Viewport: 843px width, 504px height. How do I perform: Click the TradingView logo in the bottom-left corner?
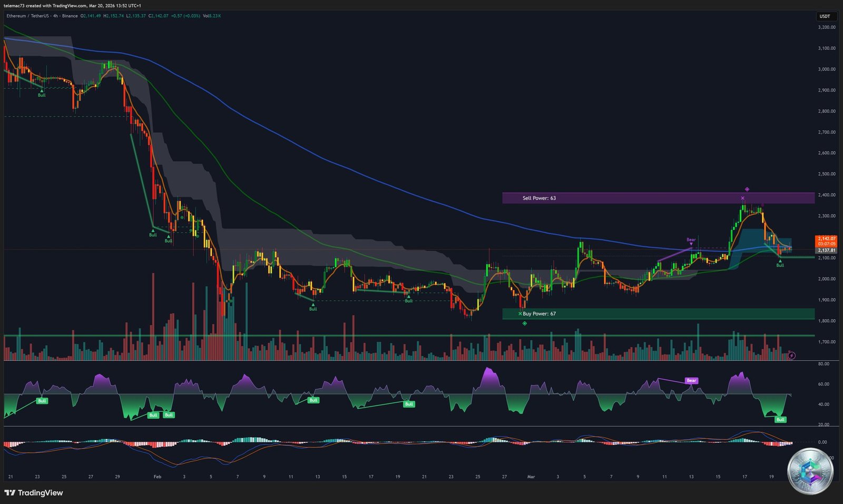point(33,493)
